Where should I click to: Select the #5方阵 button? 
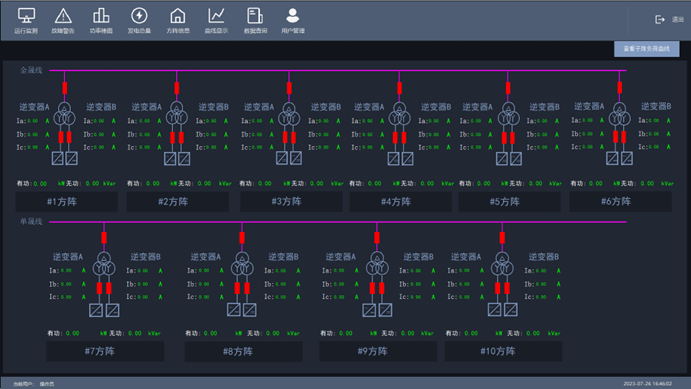[x=509, y=202]
